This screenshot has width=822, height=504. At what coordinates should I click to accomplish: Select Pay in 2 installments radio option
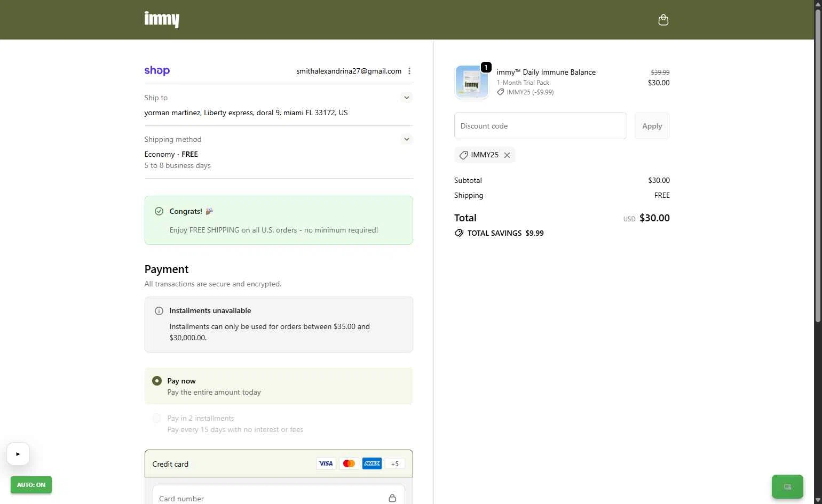click(157, 418)
